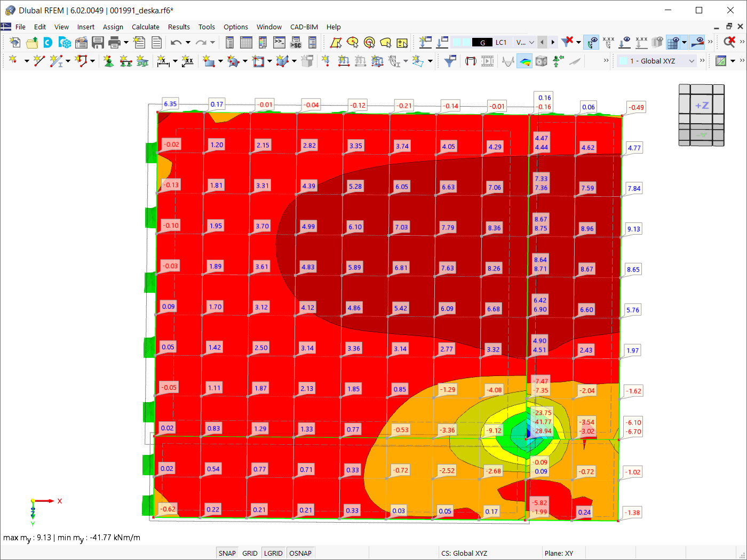Undo the last action
Screen dimensions: 747x560
click(x=176, y=42)
